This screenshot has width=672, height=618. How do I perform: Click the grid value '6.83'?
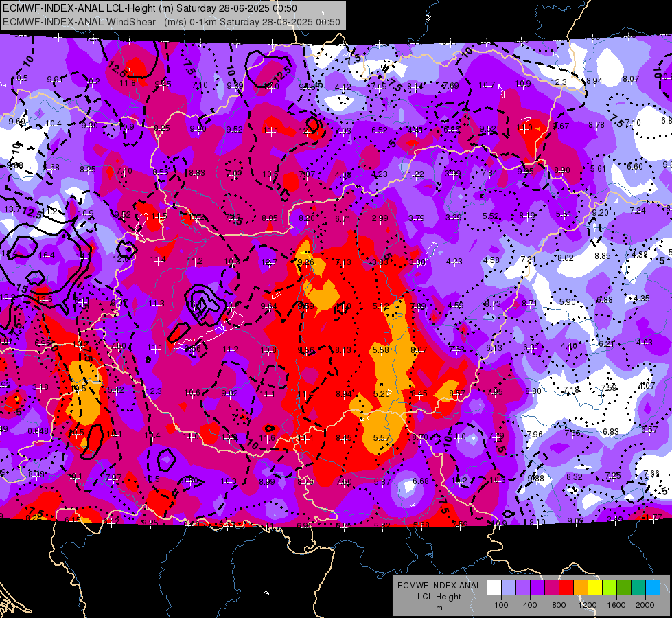coord(611,431)
